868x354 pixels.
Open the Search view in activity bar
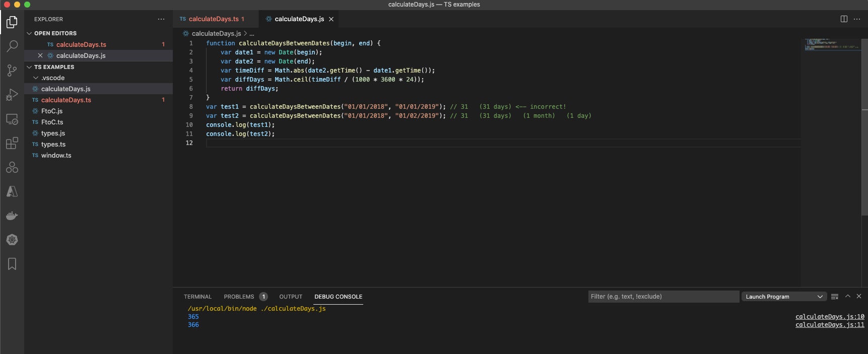pos(12,46)
